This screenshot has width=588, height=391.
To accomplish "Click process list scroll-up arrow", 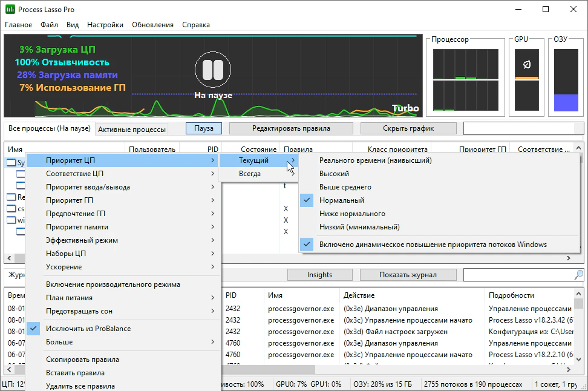I will (579, 148).
